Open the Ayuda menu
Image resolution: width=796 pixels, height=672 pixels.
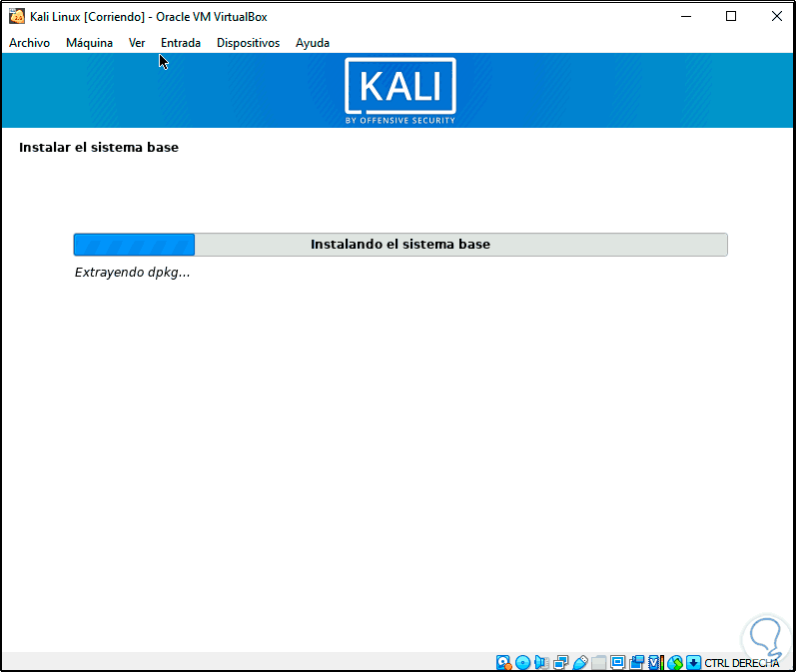tap(313, 43)
